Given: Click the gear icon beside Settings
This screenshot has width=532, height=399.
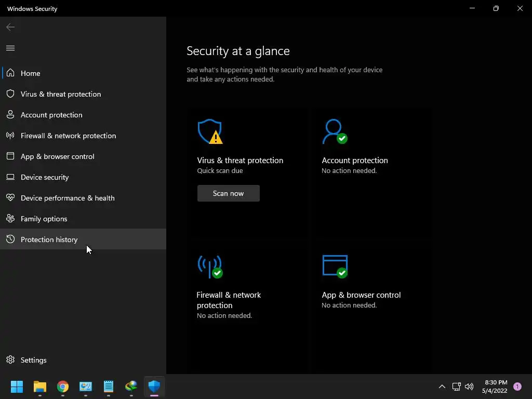Looking at the screenshot, I should [10, 360].
